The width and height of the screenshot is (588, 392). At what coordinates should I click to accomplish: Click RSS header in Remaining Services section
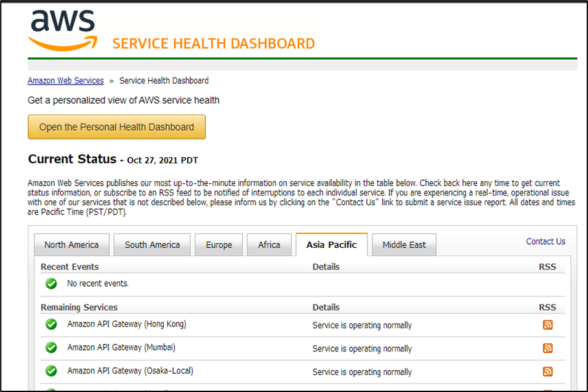coord(547,307)
